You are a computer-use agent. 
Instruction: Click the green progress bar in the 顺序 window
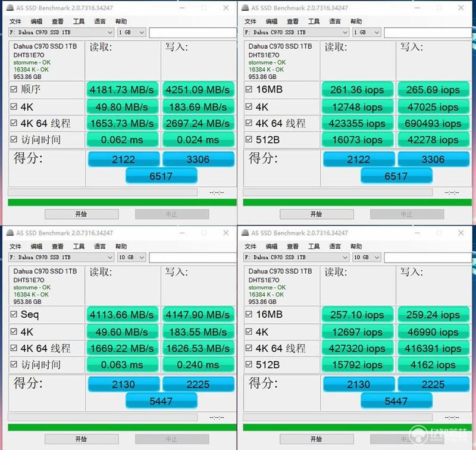point(122,202)
